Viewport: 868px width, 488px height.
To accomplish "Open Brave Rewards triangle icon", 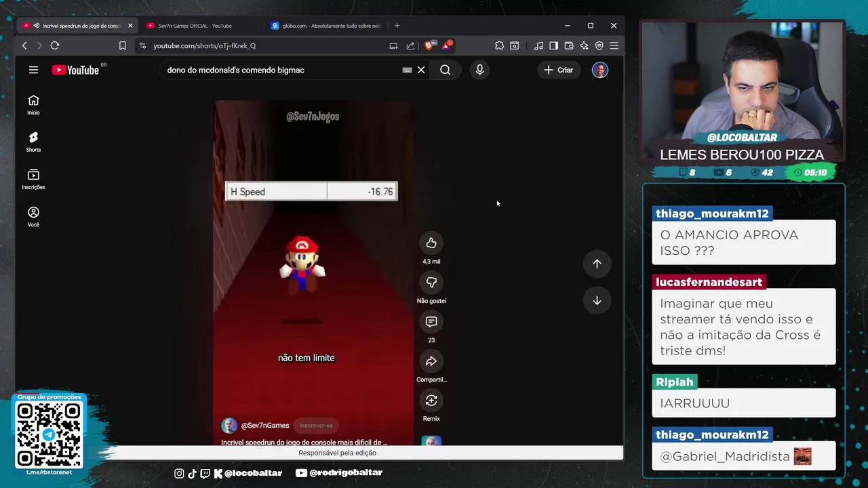I will coord(446,45).
